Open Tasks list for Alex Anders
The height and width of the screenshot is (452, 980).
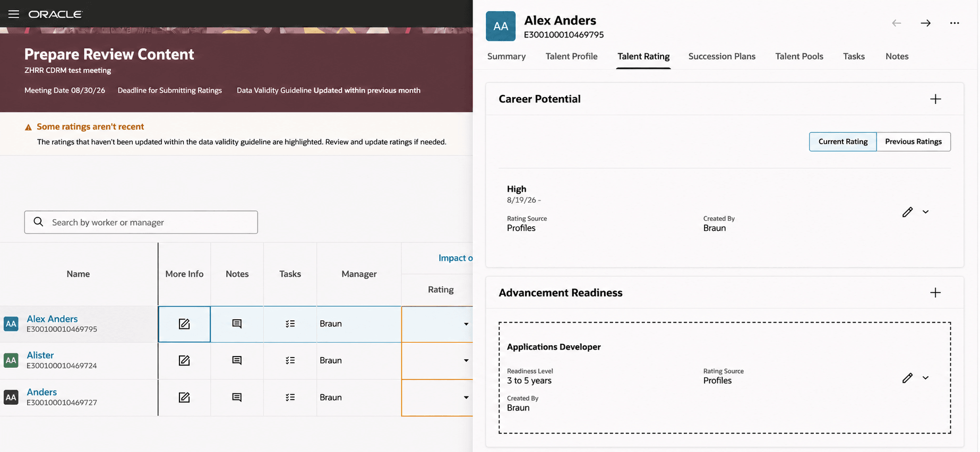(x=290, y=324)
